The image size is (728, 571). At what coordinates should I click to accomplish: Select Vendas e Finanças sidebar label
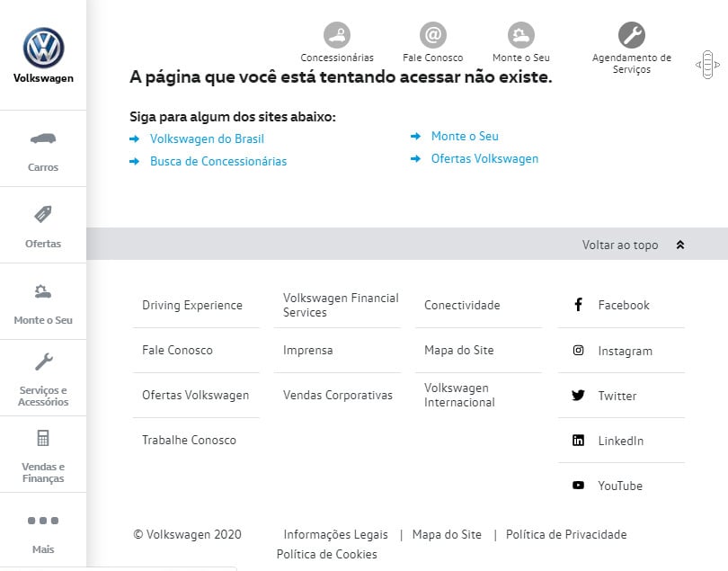(x=43, y=472)
